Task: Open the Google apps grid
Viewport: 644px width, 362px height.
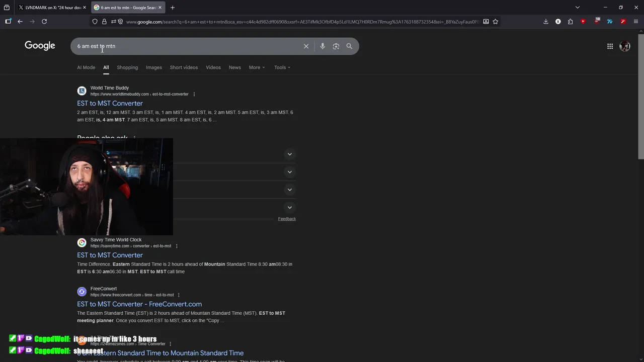Action: (610, 46)
